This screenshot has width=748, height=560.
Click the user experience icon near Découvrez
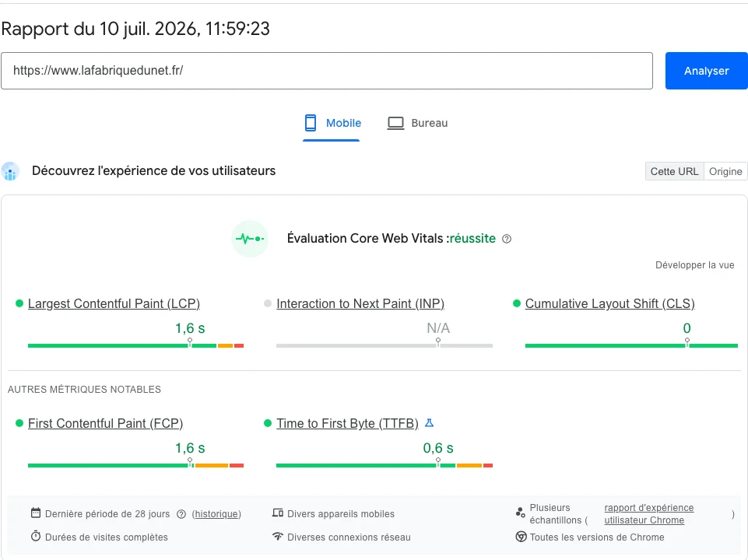10,171
